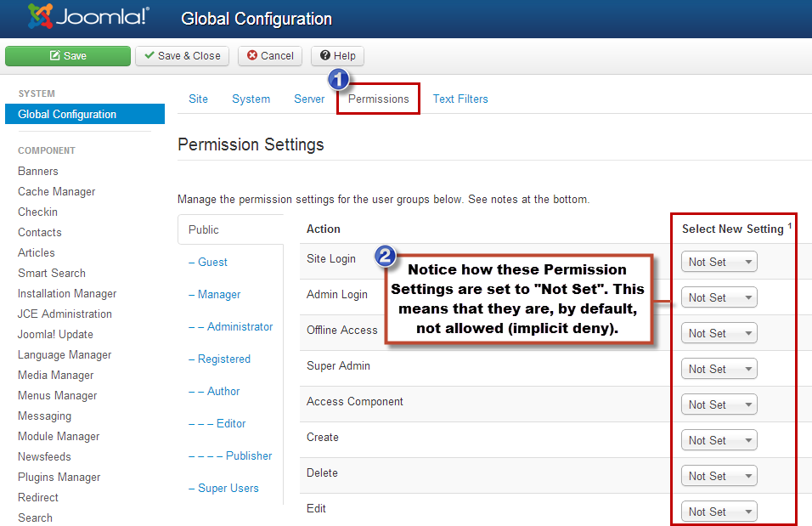Select the Publisher user group
812x526 pixels.
[x=230, y=456]
